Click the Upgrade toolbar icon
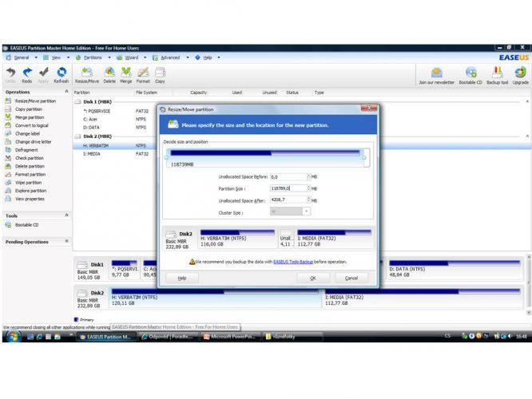 point(520,76)
